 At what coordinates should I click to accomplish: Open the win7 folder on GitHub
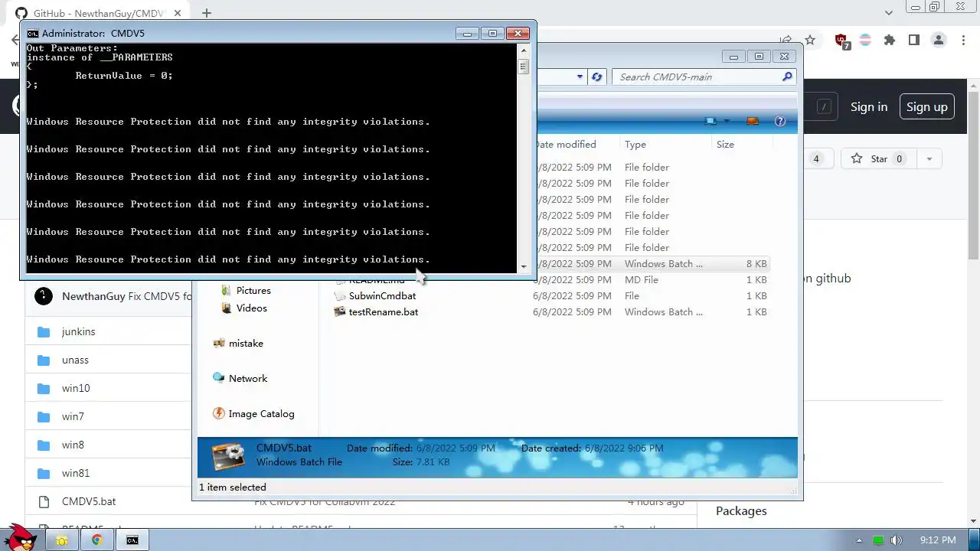tap(73, 416)
